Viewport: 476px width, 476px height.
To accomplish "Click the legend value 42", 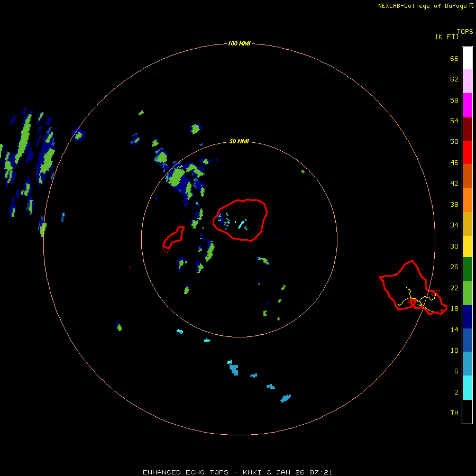I will click(x=454, y=183).
